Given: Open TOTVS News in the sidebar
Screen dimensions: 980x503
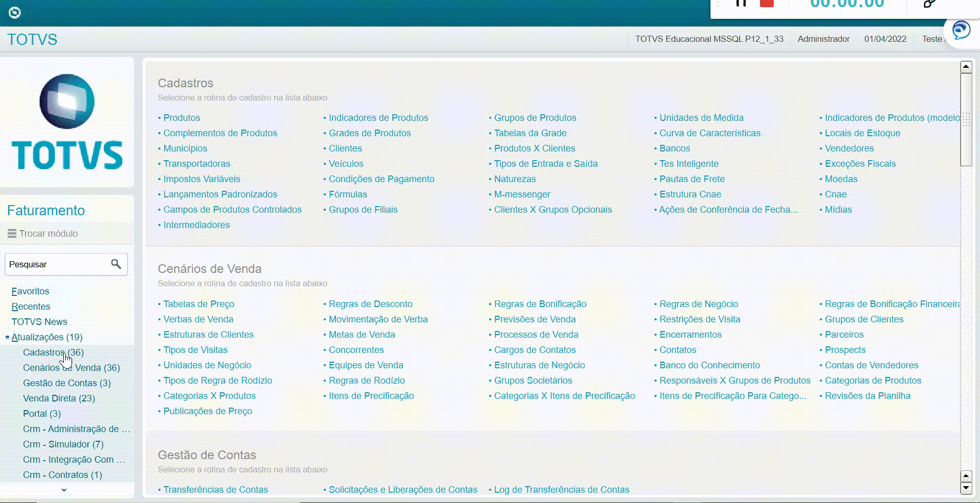Looking at the screenshot, I should pos(39,322).
